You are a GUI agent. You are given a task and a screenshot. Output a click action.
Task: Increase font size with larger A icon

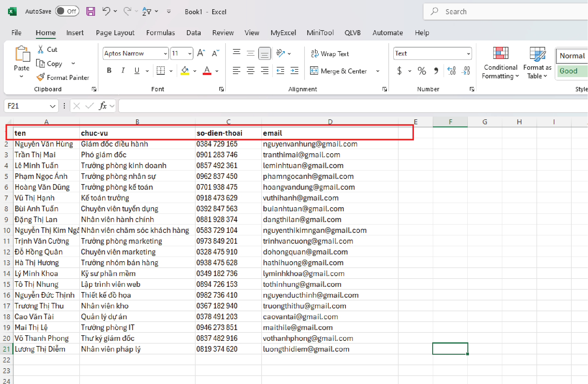(x=201, y=53)
